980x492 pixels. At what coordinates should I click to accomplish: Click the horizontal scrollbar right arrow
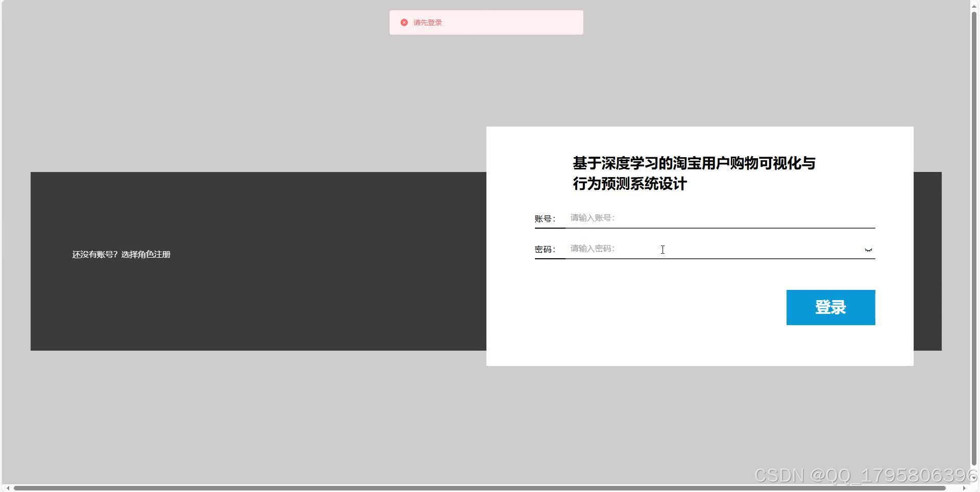pos(964,488)
